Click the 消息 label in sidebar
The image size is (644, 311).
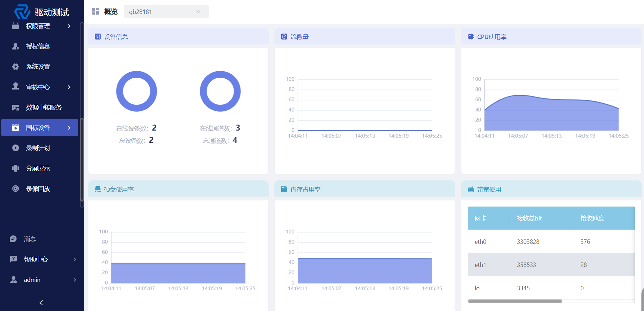click(x=30, y=239)
